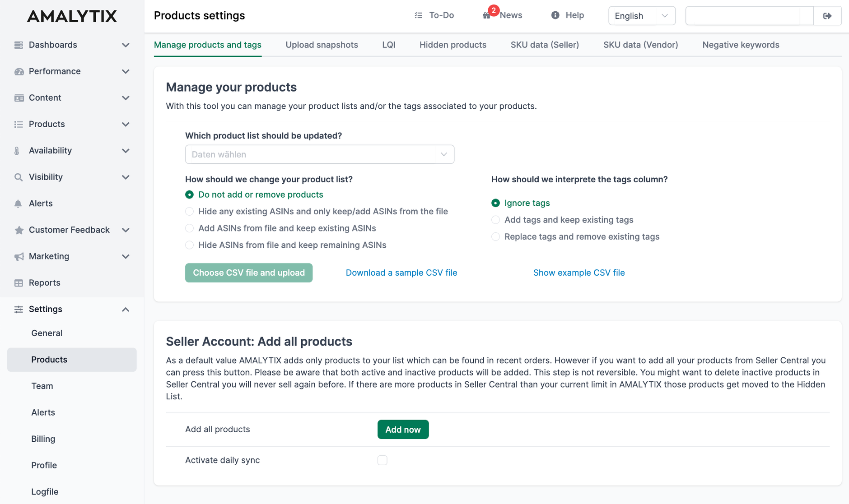The width and height of the screenshot is (849, 504).
Task: Click the Help info icon
Action: pyautogui.click(x=555, y=15)
